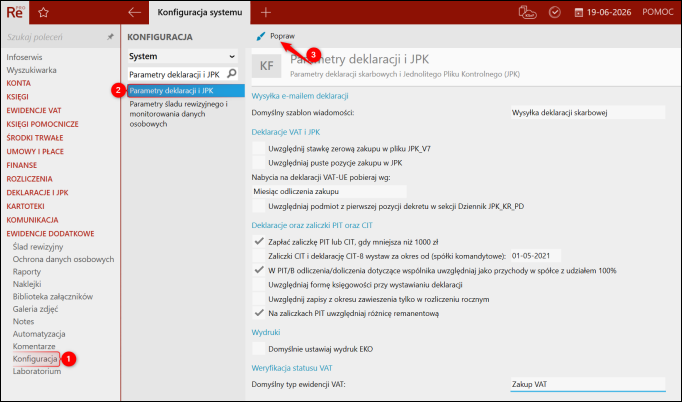Open Miesiąc odliczenia zakupu dropdown

tap(329, 191)
